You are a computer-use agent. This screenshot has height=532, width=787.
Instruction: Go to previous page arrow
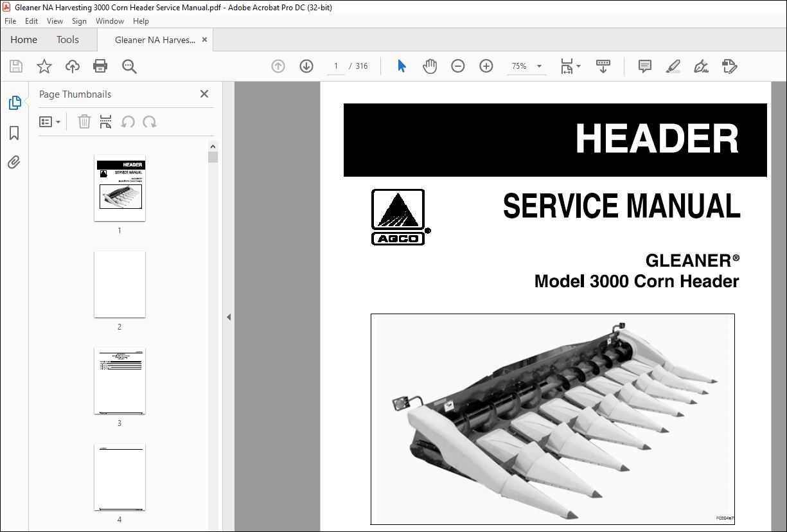pos(278,66)
